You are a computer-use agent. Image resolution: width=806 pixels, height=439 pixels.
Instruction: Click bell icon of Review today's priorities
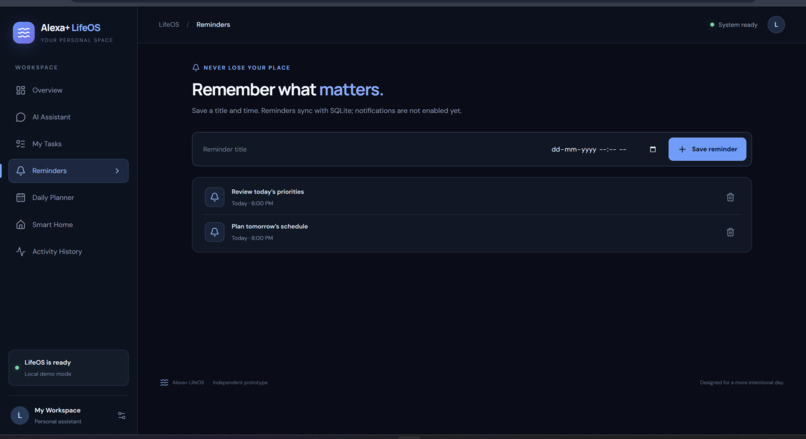[x=214, y=197]
